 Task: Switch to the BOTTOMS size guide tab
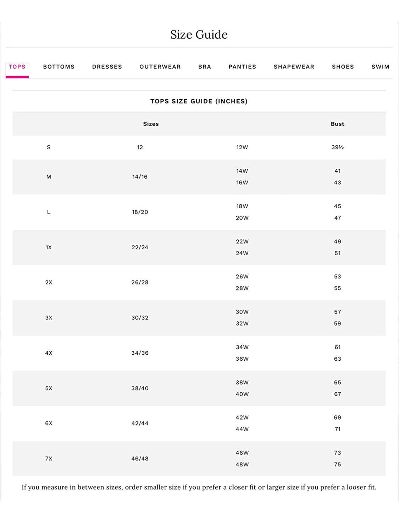pos(59,67)
